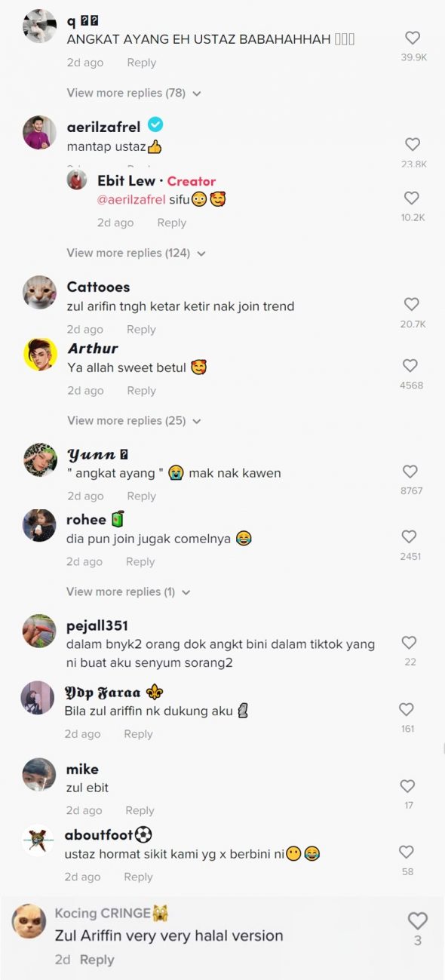Expand View more replies (25)
The width and height of the screenshot is (445, 980).
pos(134,420)
